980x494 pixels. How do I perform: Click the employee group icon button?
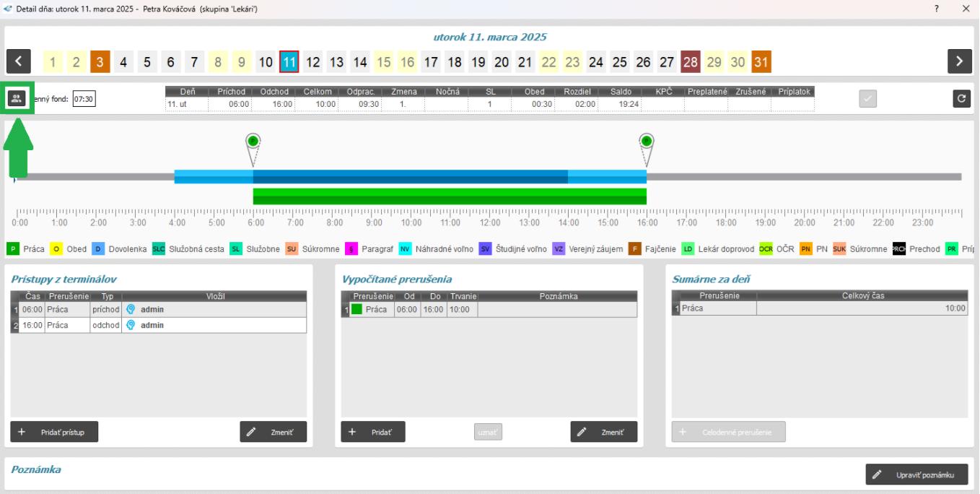pyautogui.click(x=16, y=99)
